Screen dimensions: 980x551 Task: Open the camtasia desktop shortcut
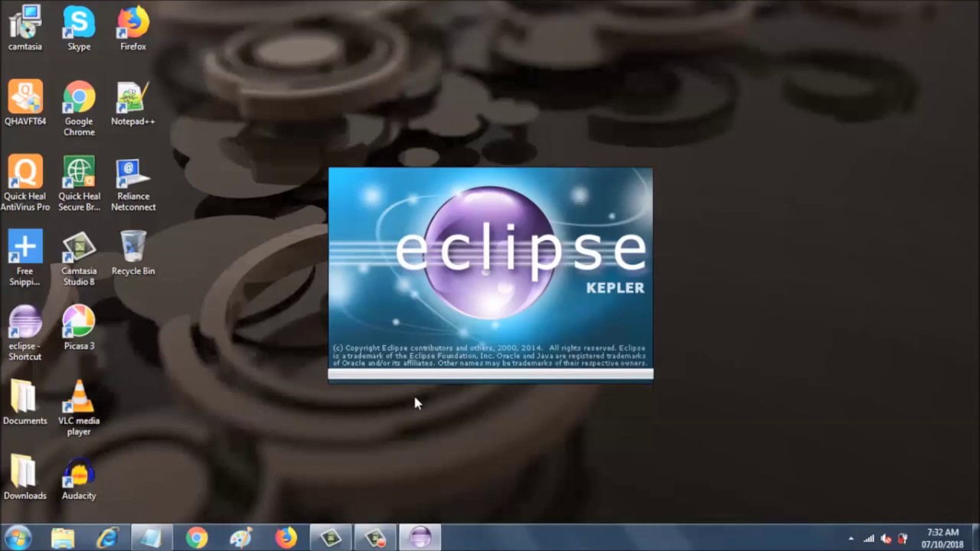24,28
